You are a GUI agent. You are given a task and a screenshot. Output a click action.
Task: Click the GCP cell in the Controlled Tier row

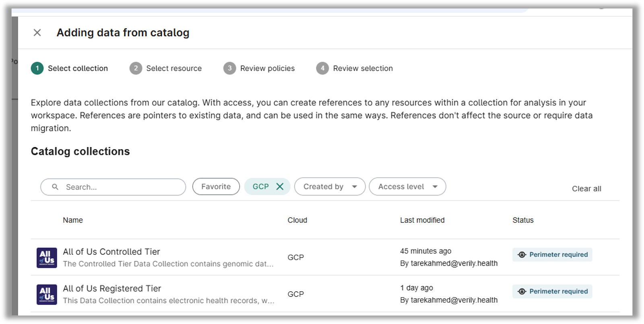click(x=296, y=257)
